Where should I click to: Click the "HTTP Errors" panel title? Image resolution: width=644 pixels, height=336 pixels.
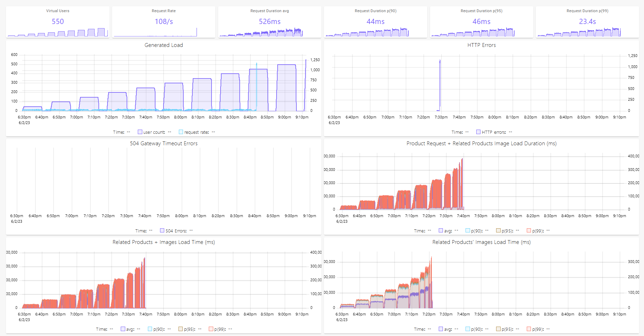coord(482,45)
